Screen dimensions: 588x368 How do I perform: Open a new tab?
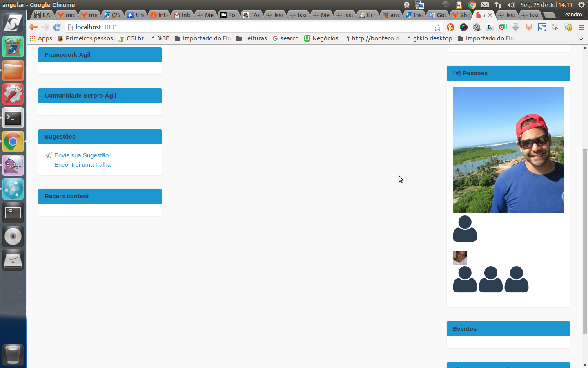pos(550,15)
